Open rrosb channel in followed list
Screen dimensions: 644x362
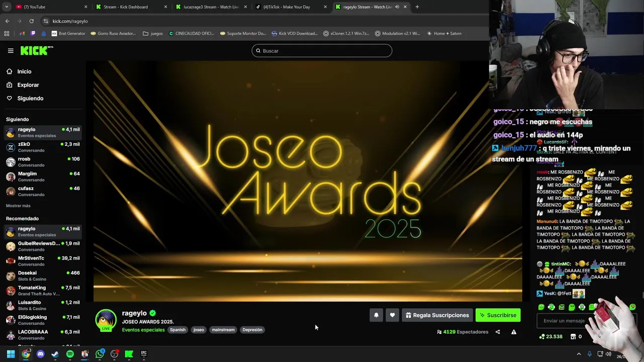coord(43,162)
